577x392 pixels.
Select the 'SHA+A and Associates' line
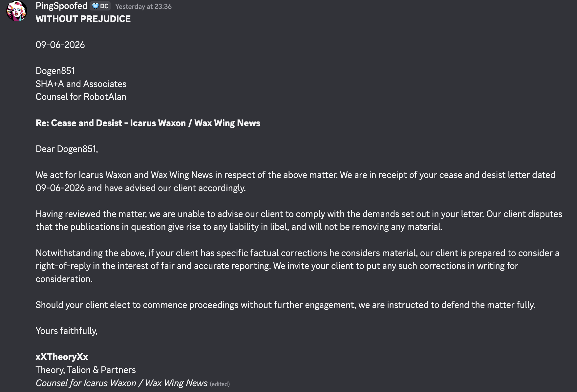tap(81, 84)
